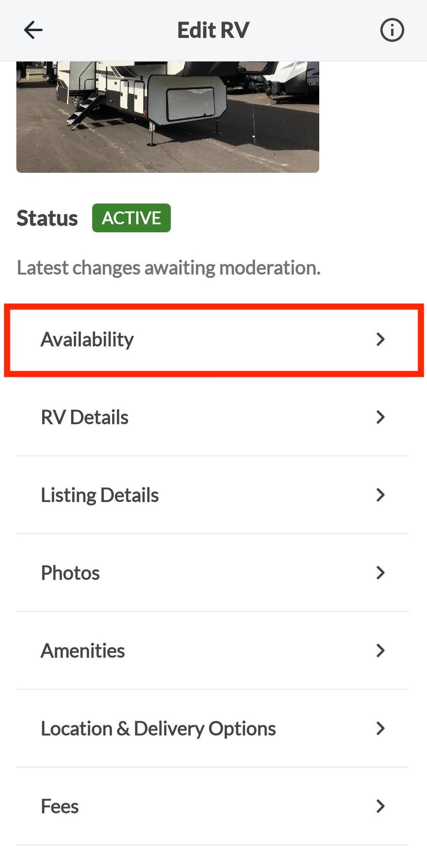Tap the back arrow icon
427x868 pixels.
point(33,30)
